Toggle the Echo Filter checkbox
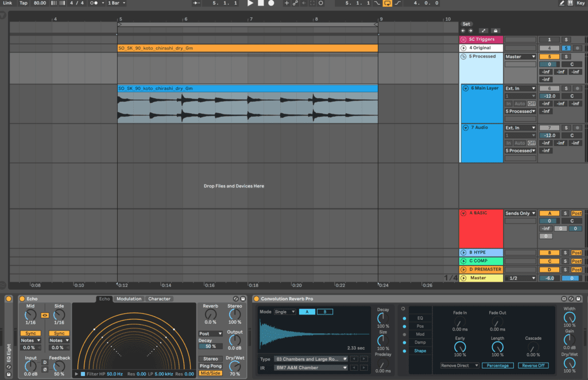588x380 pixels. [x=83, y=374]
